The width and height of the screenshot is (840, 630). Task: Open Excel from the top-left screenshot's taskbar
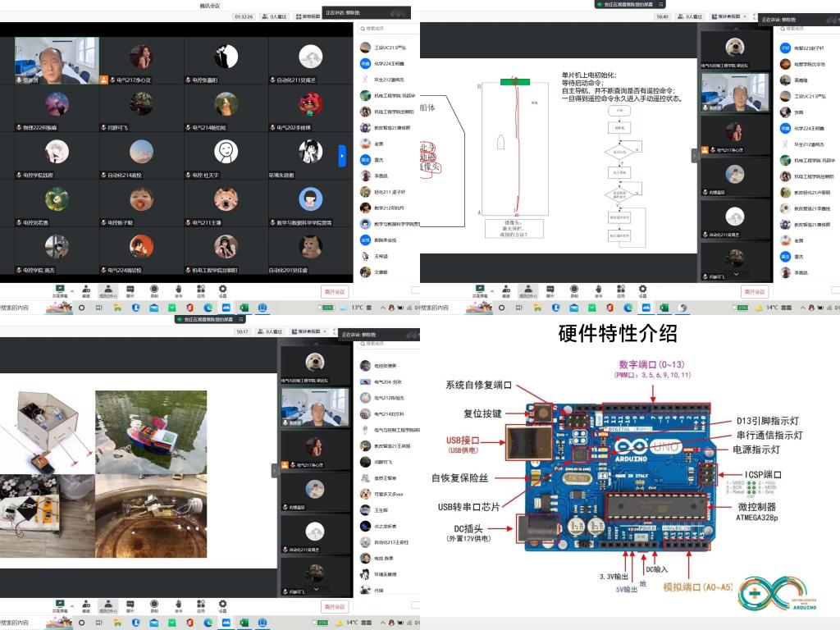tap(243, 308)
